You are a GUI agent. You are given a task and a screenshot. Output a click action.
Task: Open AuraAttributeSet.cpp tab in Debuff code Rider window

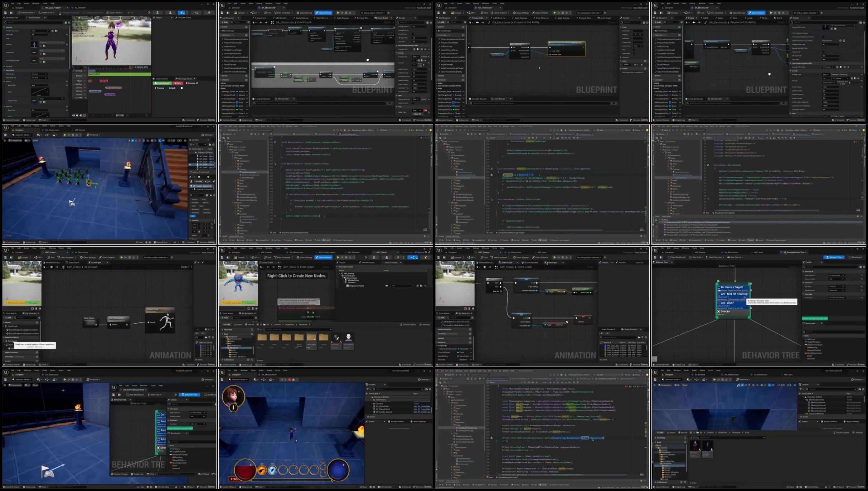(497, 379)
